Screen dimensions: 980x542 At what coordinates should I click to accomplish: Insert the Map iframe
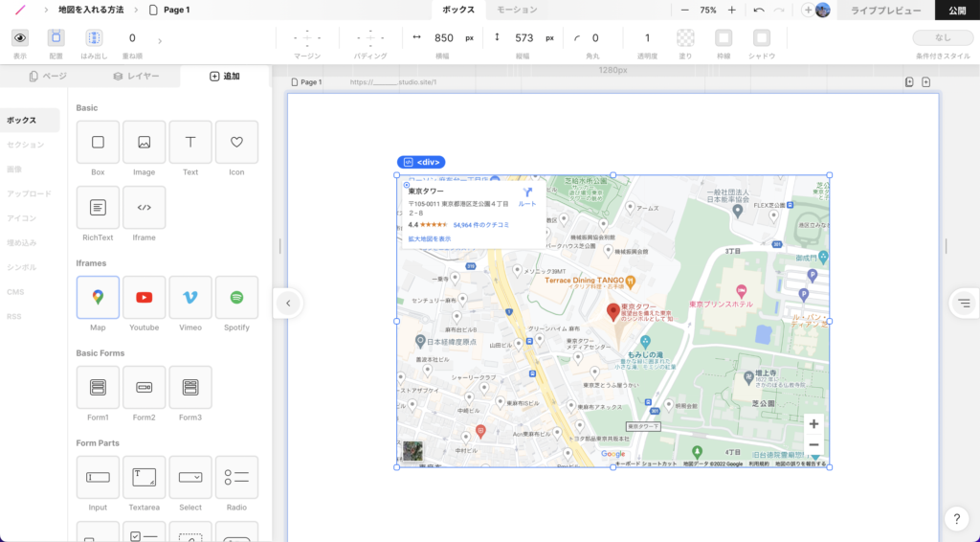pos(98,298)
